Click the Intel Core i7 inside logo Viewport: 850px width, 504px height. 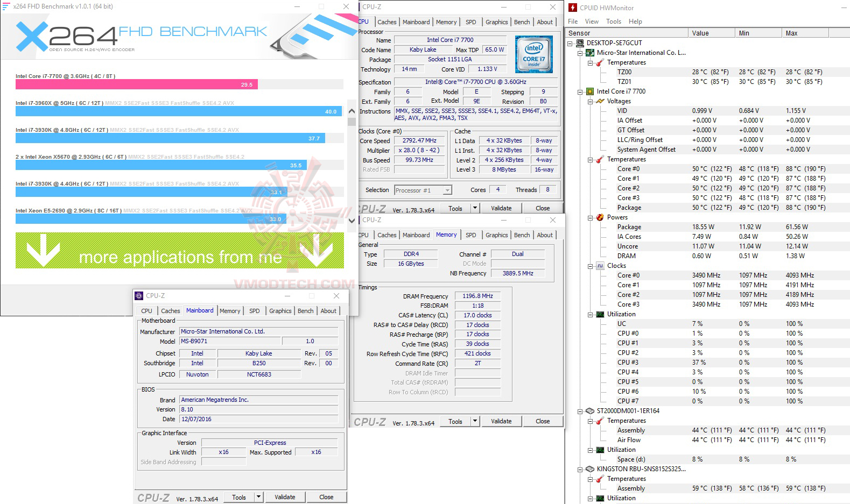pyautogui.click(x=533, y=54)
